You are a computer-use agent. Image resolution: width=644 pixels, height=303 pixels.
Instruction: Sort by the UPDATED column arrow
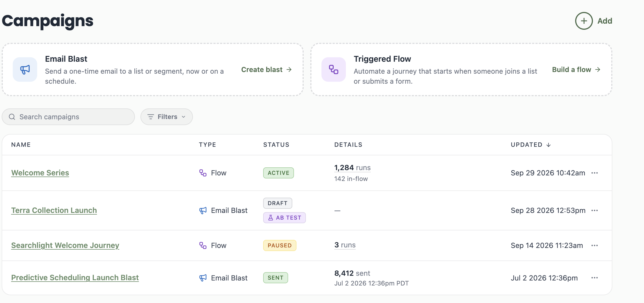point(549,145)
